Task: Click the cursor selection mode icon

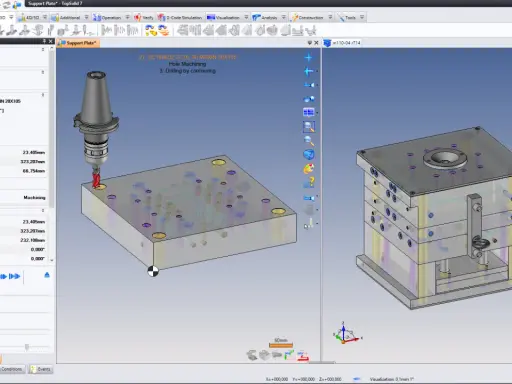Action: click(308, 224)
